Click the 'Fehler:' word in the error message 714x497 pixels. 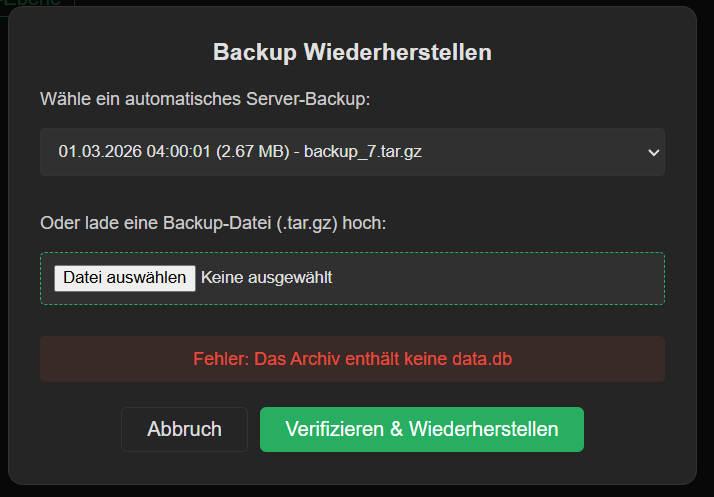(x=220, y=359)
